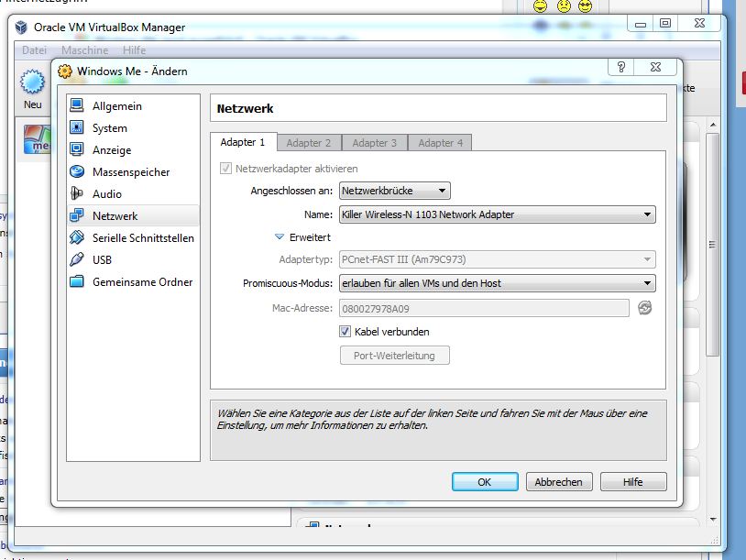Click the Abbrechen button
746x560 pixels.
(559, 481)
